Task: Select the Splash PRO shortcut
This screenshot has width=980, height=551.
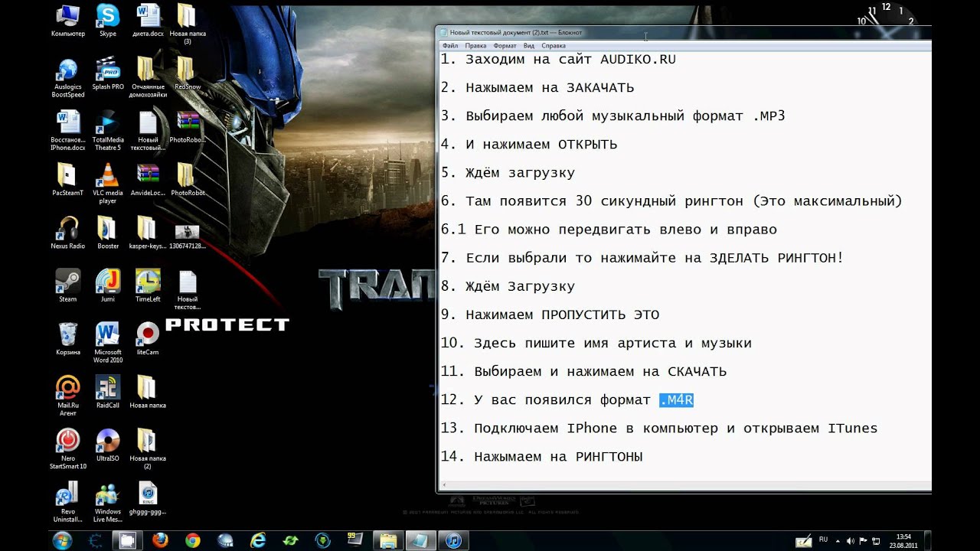Action: (108, 73)
